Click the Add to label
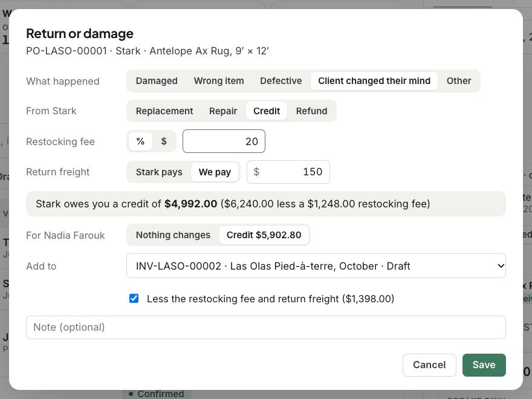Screen dimensions: 532x399 41,266
